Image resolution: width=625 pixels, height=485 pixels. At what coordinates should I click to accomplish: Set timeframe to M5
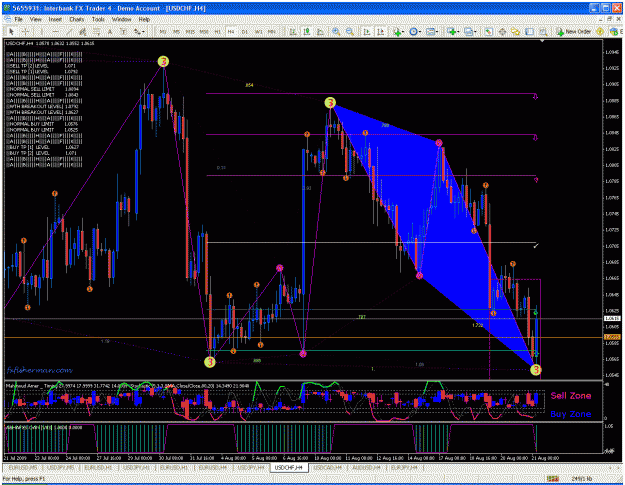click(177, 31)
